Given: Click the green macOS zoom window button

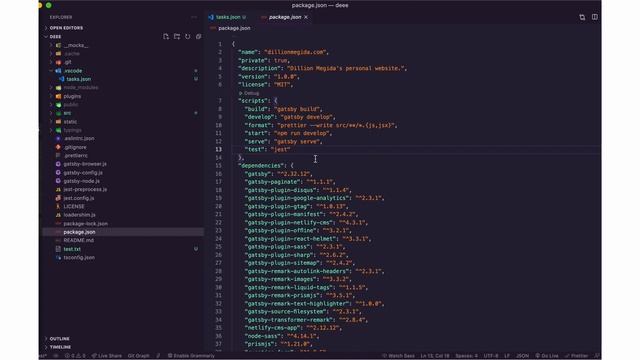Looking at the screenshot, I should pos(49,5).
